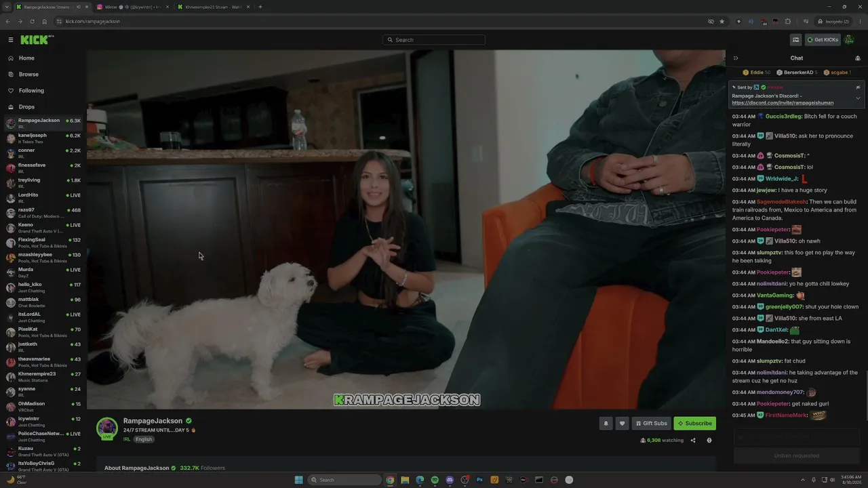Focus the Kick search field
This screenshot has height=488, width=868.
click(434, 40)
